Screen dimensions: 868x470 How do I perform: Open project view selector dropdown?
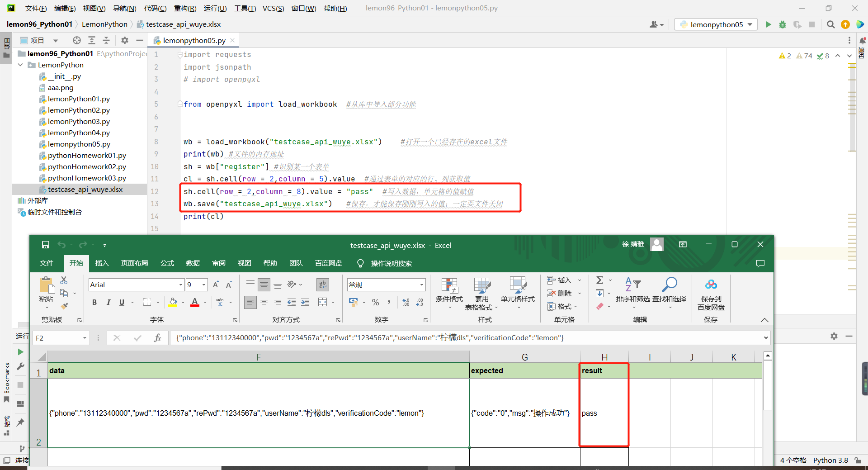pyautogui.click(x=56, y=40)
